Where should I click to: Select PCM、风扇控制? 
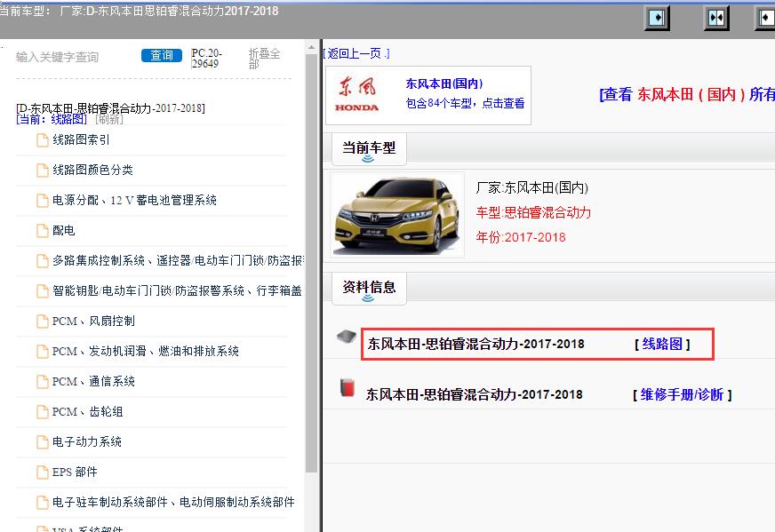point(93,322)
